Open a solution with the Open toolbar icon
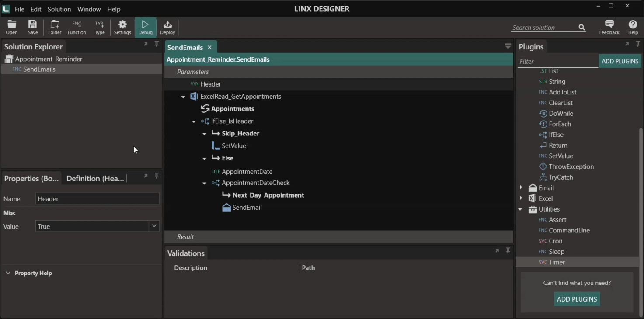This screenshot has height=319, width=644. [x=12, y=27]
